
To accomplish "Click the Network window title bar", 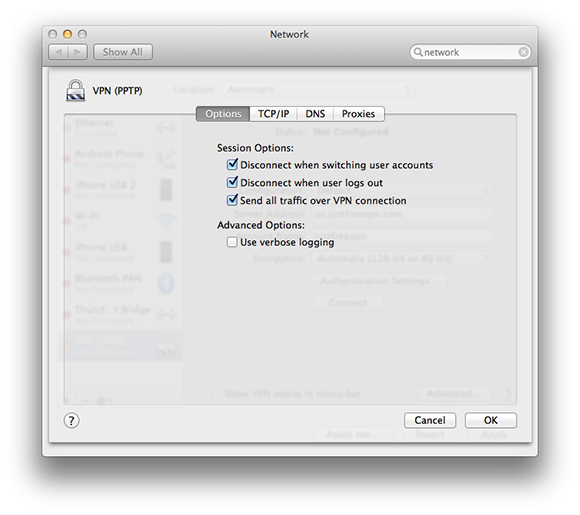I will (289, 34).
